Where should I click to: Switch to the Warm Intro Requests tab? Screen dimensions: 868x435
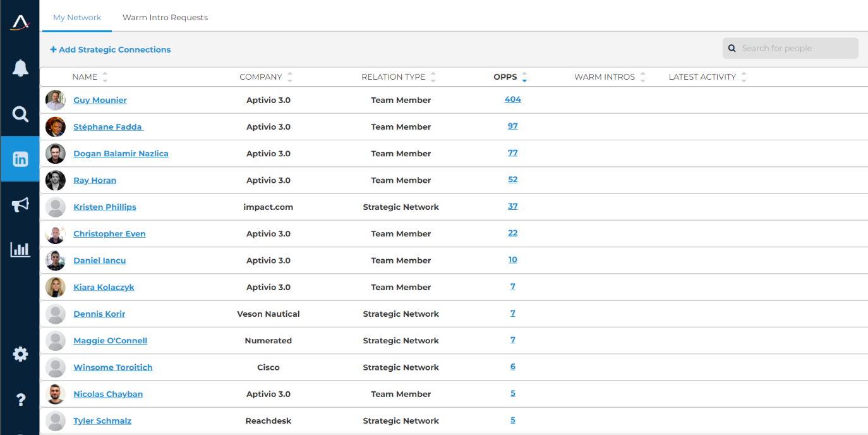click(x=165, y=18)
